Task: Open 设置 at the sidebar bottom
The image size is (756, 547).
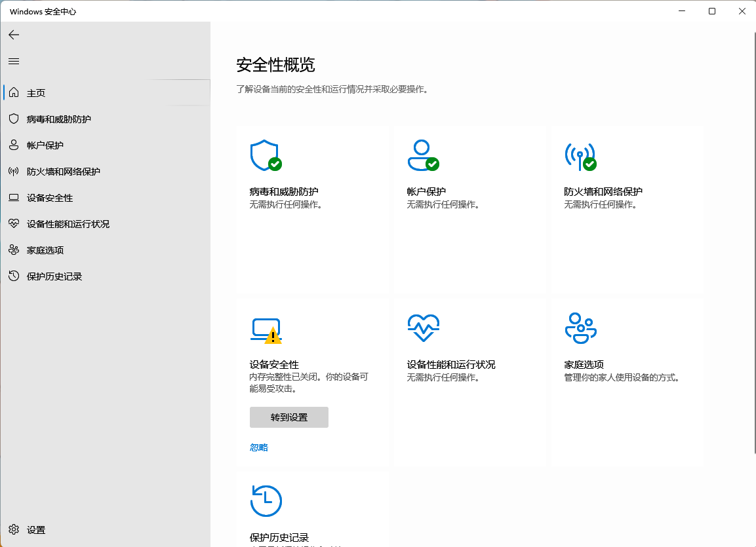Action: click(x=106, y=530)
